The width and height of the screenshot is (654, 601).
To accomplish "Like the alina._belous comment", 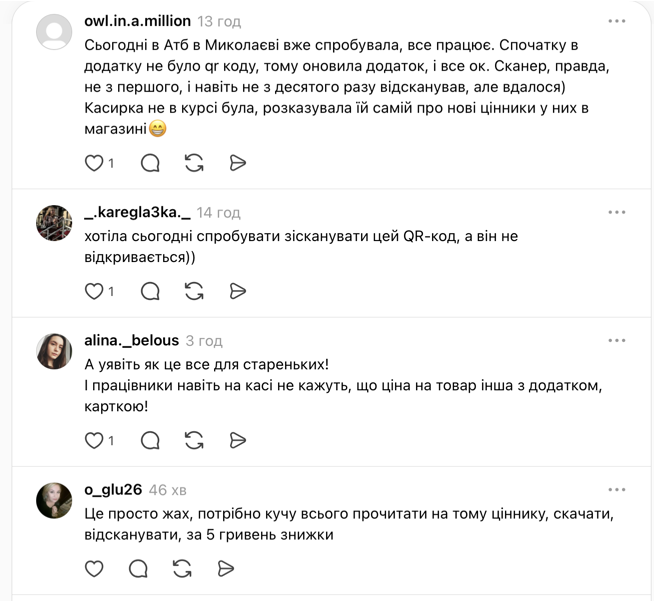I will [x=94, y=440].
